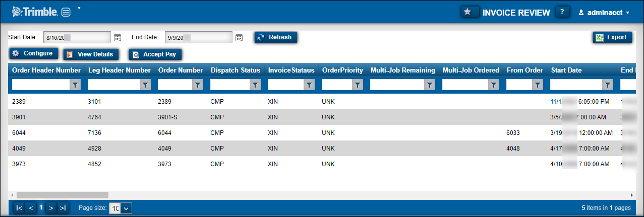Click in the End Date field
This screenshot has height=217, width=644.
pyautogui.click(x=198, y=37)
